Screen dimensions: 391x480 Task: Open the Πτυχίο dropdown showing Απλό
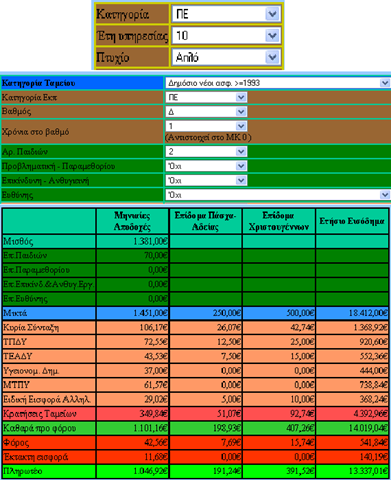226,57
